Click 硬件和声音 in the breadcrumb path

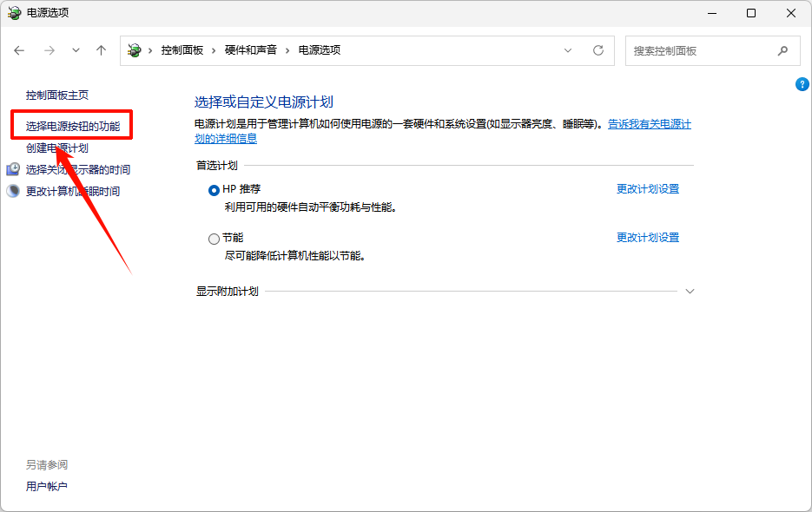250,50
